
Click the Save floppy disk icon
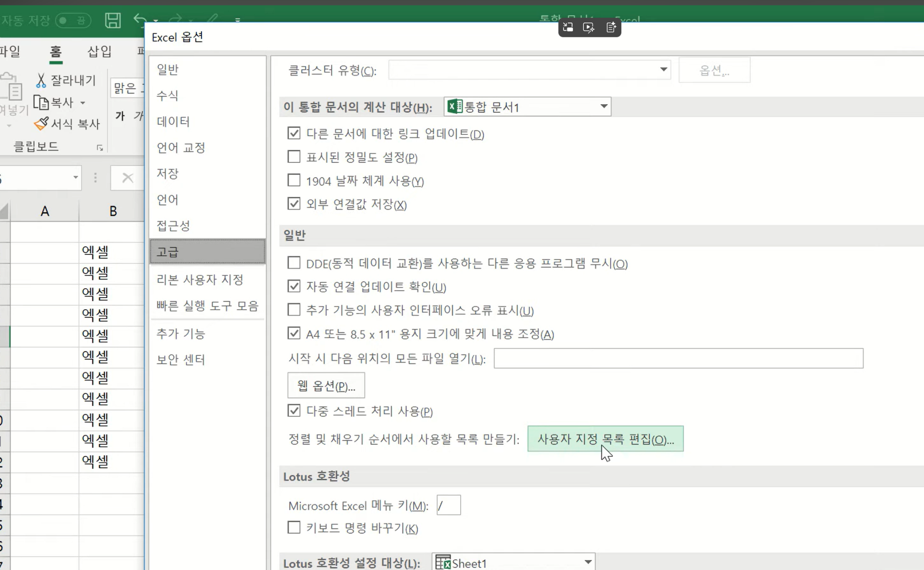click(x=113, y=20)
